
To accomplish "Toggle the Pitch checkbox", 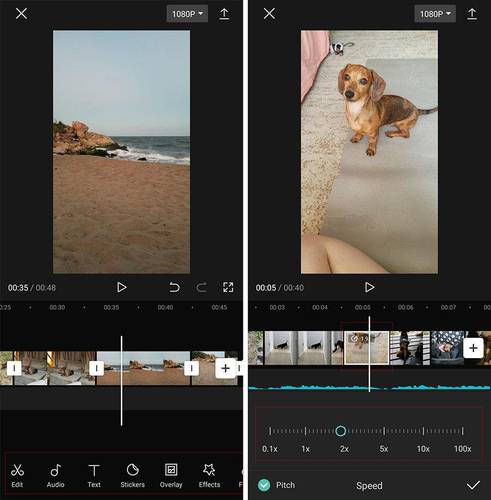I will [x=264, y=485].
